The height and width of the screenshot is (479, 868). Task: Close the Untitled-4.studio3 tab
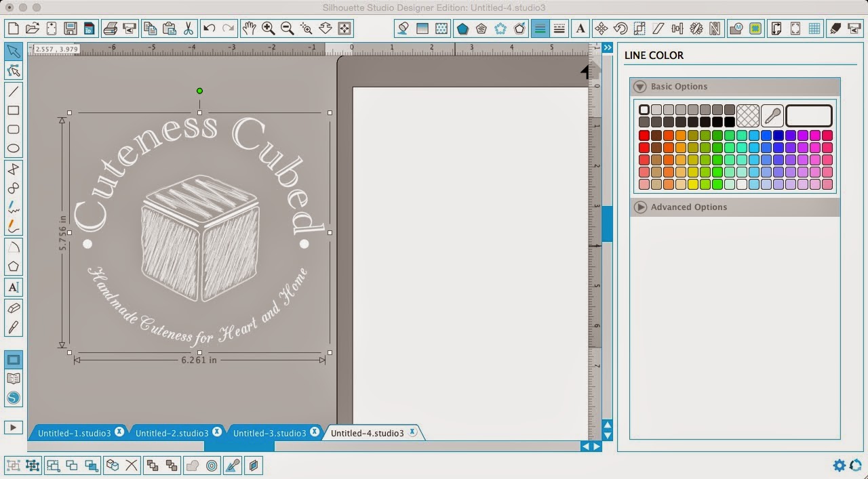(412, 432)
